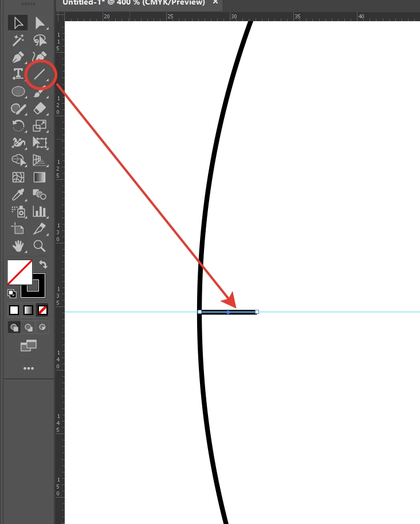Viewport: 420px width, 524px height.
Task: Reset to default fill and stroke
Action: tap(11, 293)
